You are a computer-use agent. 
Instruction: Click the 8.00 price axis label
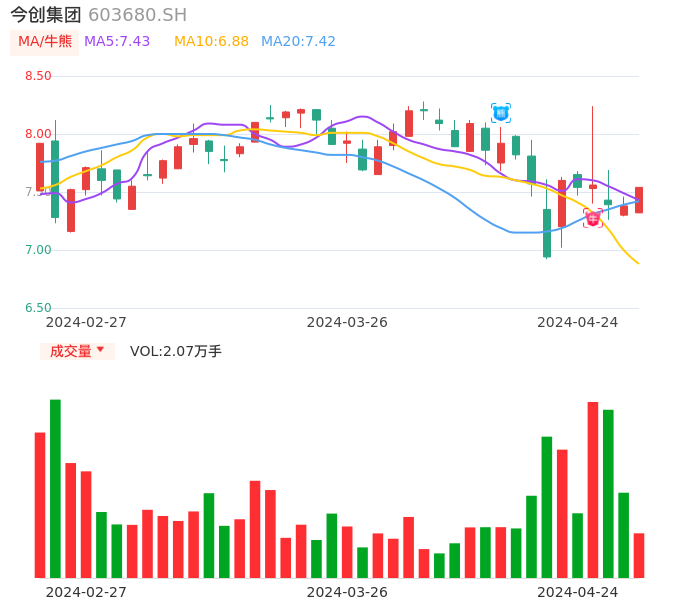click(38, 134)
